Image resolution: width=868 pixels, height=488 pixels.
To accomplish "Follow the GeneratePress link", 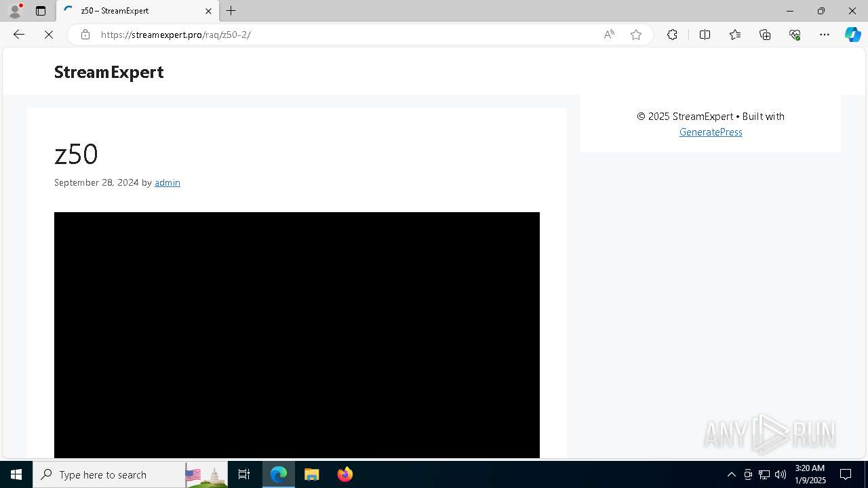I will [x=711, y=132].
